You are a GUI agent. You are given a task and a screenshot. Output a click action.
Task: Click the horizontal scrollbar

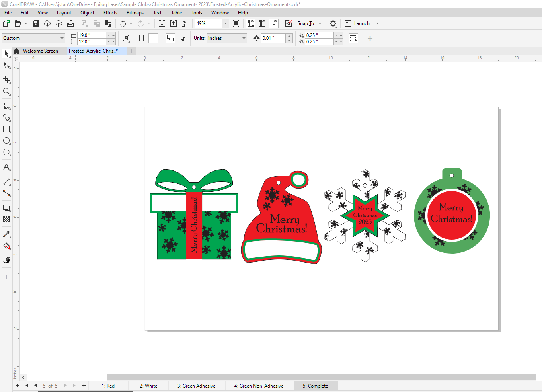click(x=321, y=377)
